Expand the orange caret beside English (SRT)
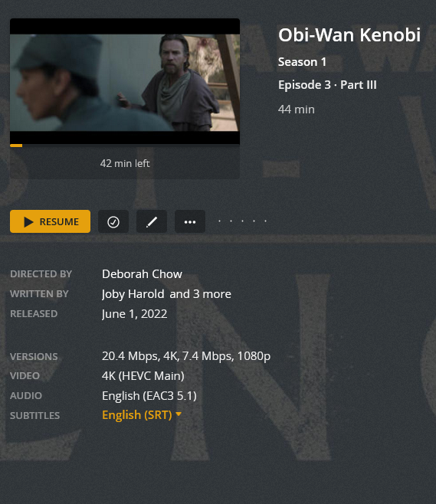436x504 pixels. pyautogui.click(x=179, y=414)
